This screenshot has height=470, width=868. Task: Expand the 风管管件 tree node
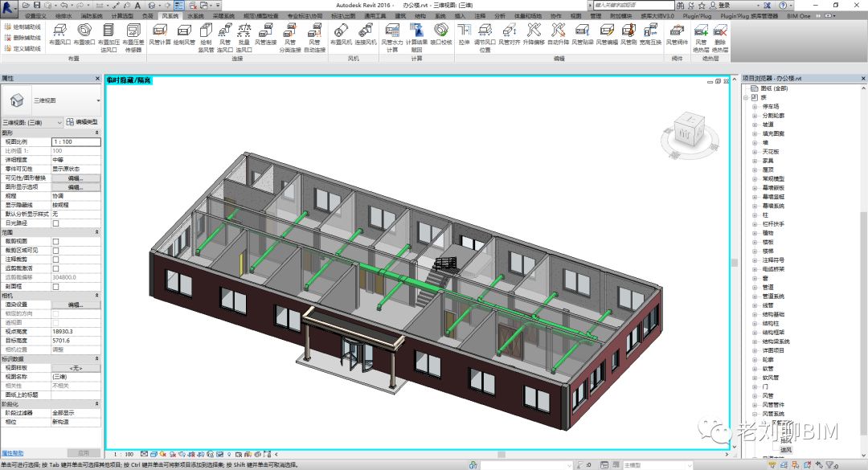(755, 405)
